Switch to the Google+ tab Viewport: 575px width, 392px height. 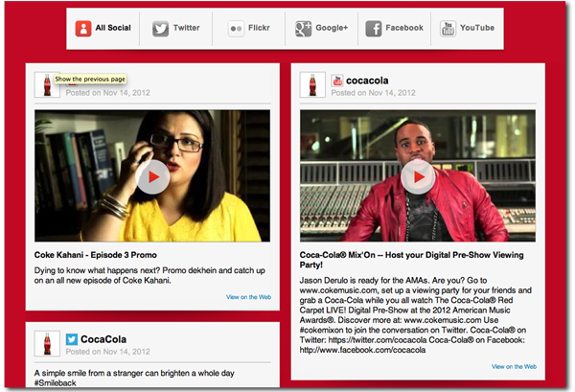pyautogui.click(x=322, y=28)
